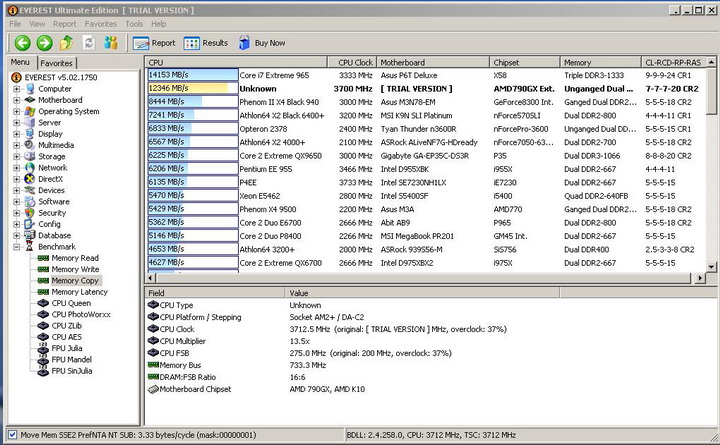The image size is (720, 445).
Task: Open the Tools menu
Action: pyautogui.click(x=134, y=24)
